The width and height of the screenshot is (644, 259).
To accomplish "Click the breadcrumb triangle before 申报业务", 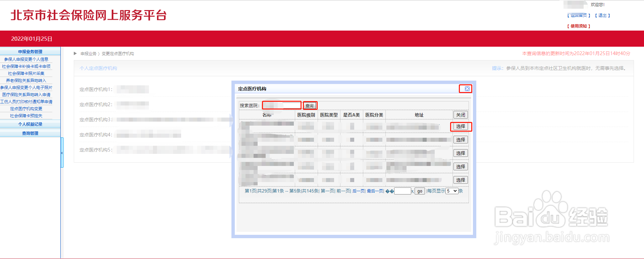I will coord(75,53).
